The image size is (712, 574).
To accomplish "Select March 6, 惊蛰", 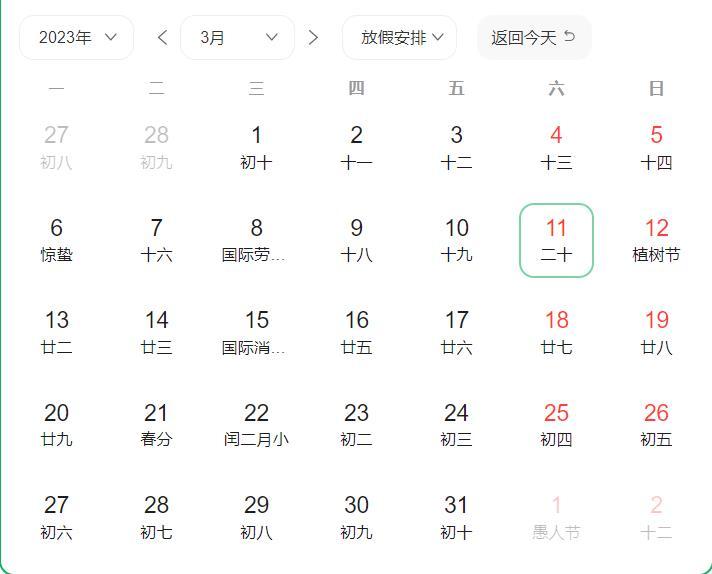I will pos(56,240).
